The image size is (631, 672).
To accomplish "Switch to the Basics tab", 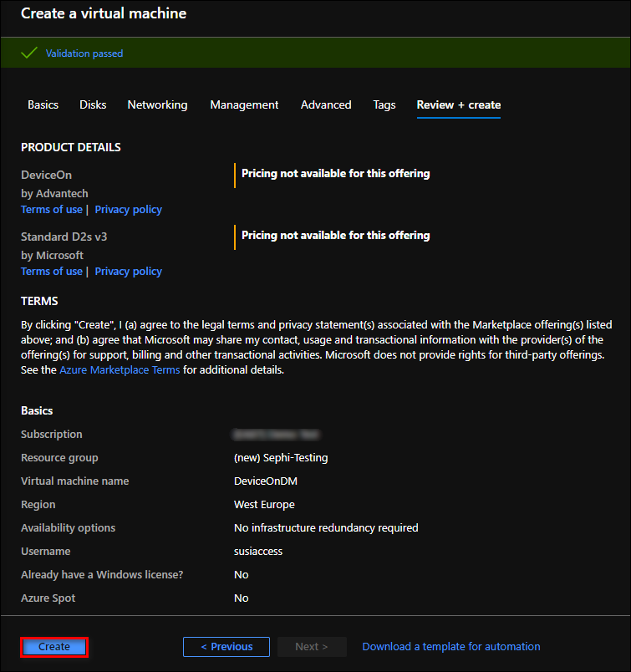I will click(43, 104).
